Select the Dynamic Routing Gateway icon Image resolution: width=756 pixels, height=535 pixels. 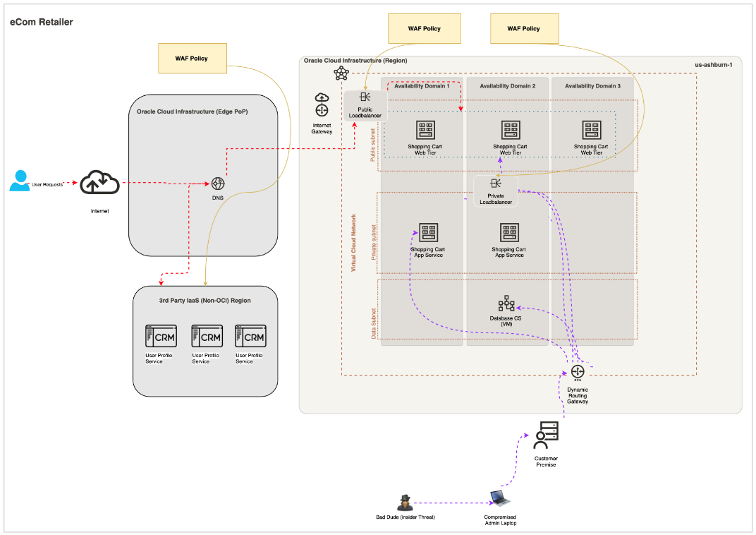click(578, 372)
